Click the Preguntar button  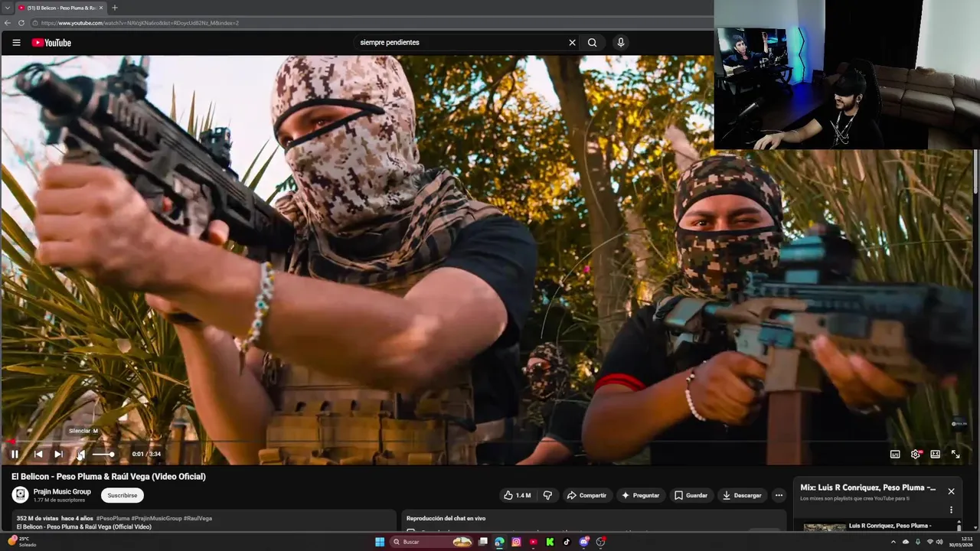(x=640, y=495)
